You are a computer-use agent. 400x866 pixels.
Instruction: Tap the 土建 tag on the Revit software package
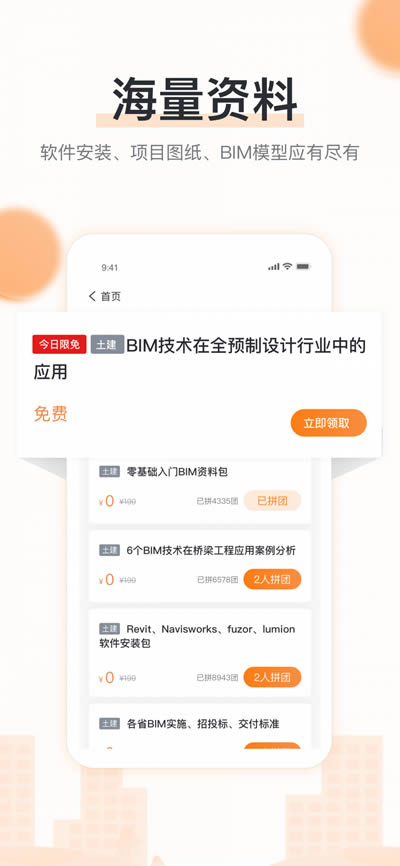[109, 629]
